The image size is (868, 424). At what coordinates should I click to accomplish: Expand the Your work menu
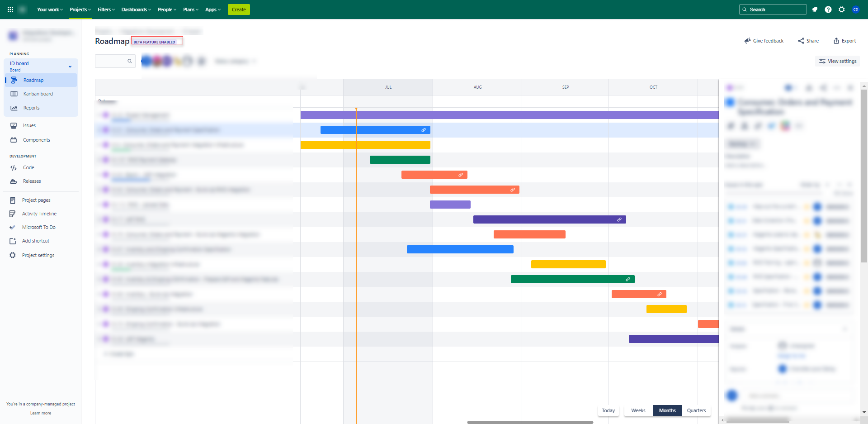point(50,10)
